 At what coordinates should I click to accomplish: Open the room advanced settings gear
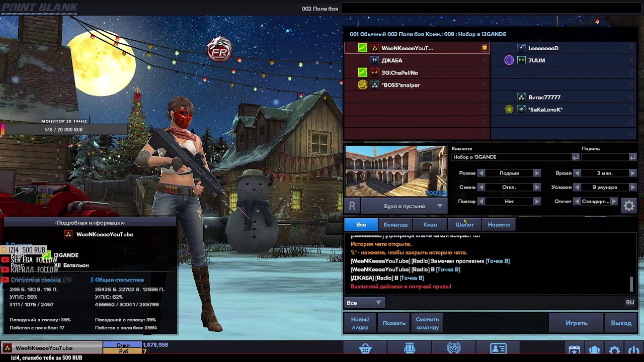coord(629,205)
